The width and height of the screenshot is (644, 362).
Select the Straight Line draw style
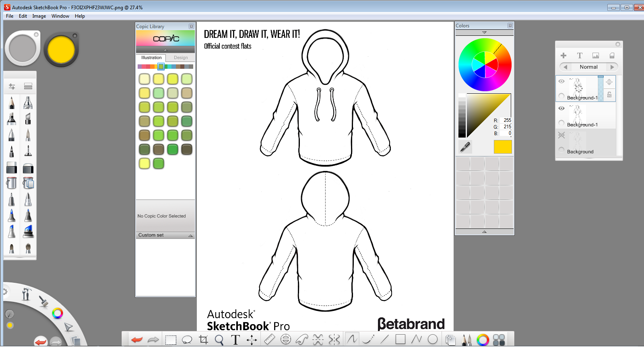click(384, 339)
